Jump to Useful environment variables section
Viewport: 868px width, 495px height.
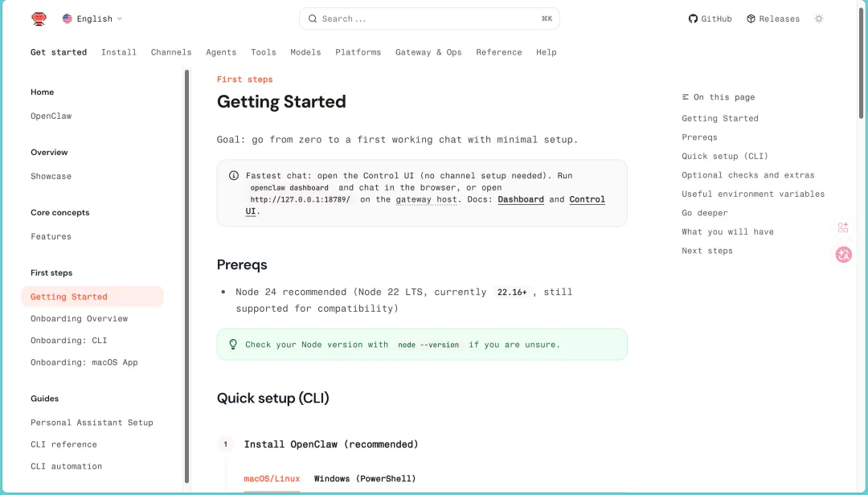pos(753,194)
